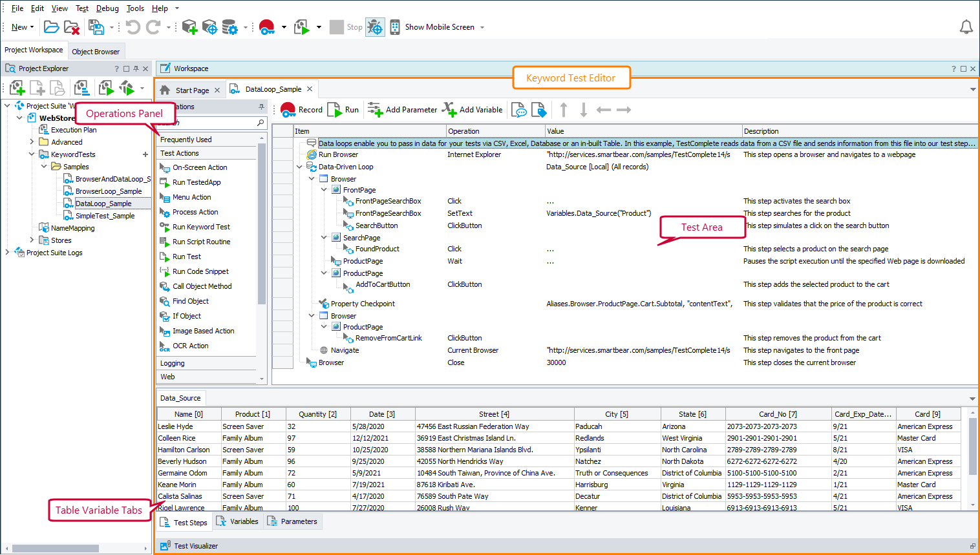Switch to the Object Browser tab
The image size is (980, 555).
pyautogui.click(x=96, y=50)
